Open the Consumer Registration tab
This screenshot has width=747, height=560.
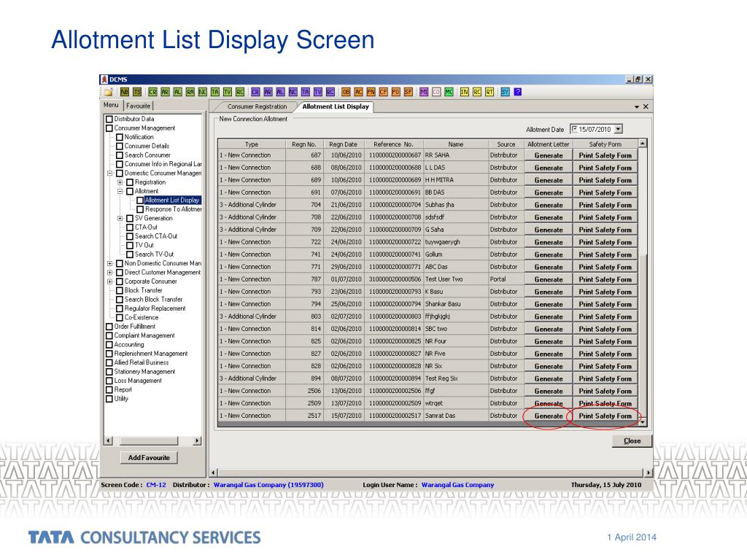coord(257,106)
